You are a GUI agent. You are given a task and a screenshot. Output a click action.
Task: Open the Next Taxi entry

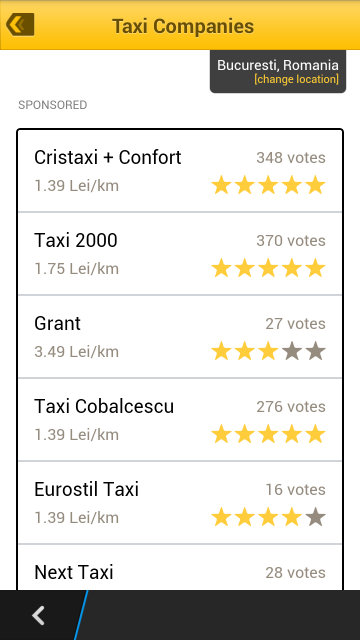click(180, 567)
